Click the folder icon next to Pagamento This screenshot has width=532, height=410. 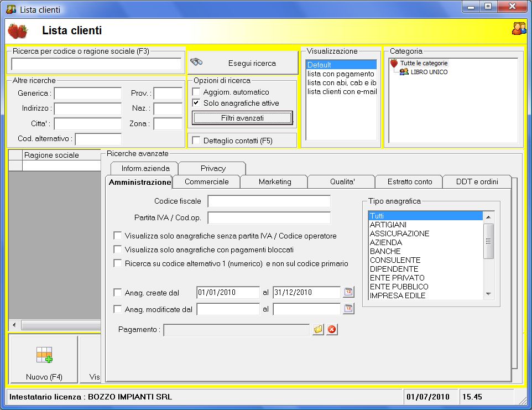pos(318,329)
